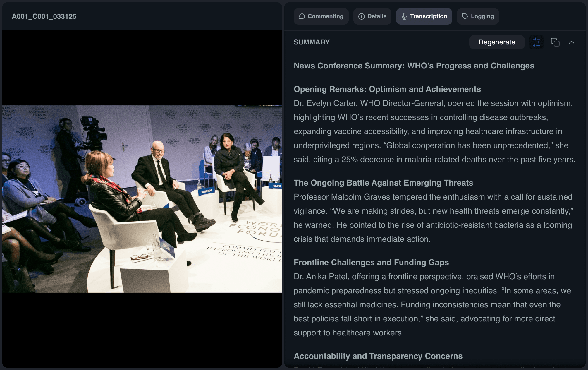588x370 pixels.
Task: Click the speech bubble icon on Commenting
Action: 302,16
